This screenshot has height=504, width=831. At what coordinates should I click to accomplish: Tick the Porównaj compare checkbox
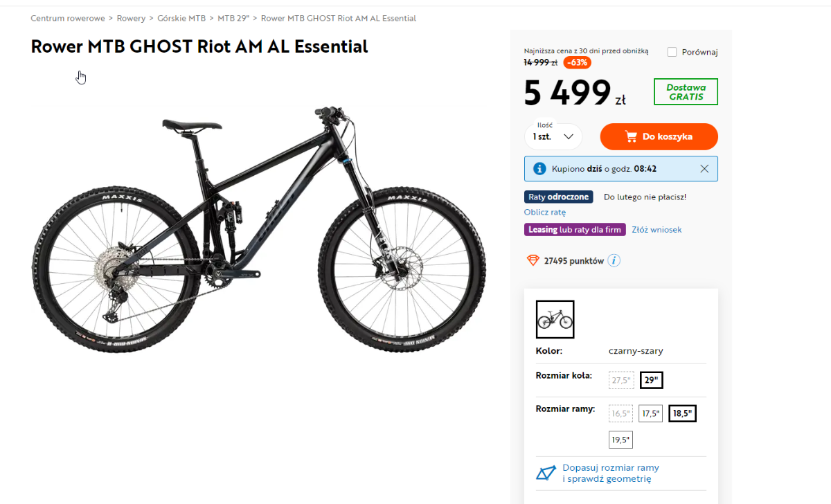pyautogui.click(x=672, y=52)
